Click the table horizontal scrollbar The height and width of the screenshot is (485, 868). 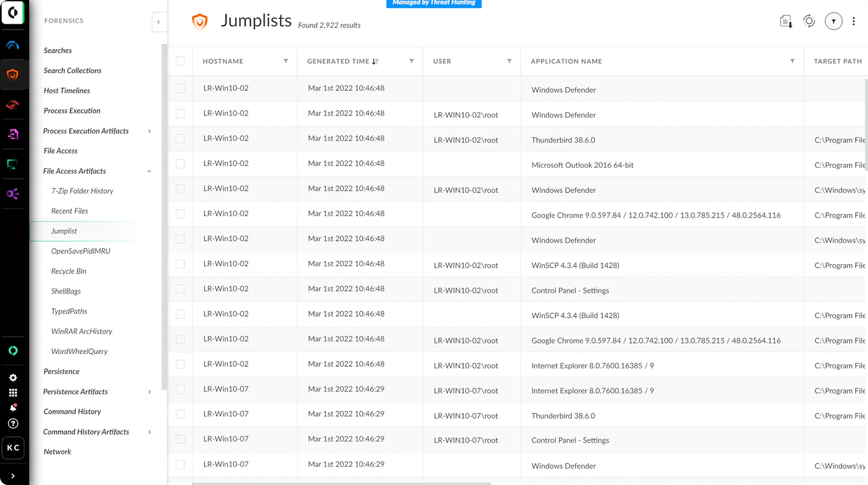coord(342,483)
